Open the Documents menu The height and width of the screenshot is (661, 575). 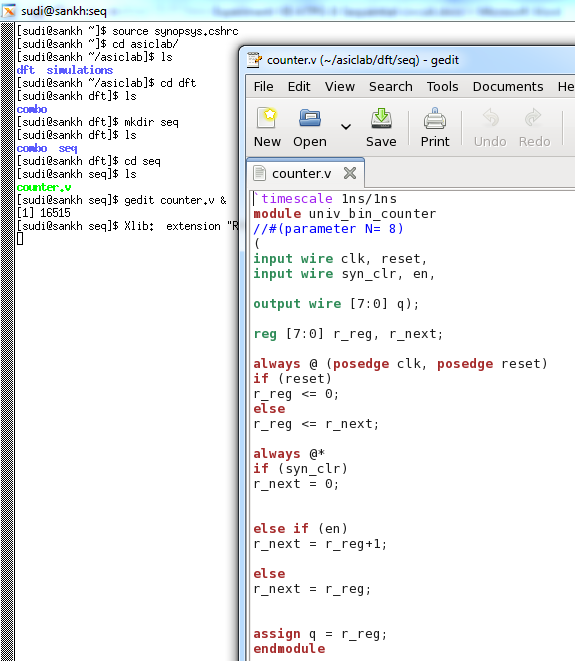(508, 86)
